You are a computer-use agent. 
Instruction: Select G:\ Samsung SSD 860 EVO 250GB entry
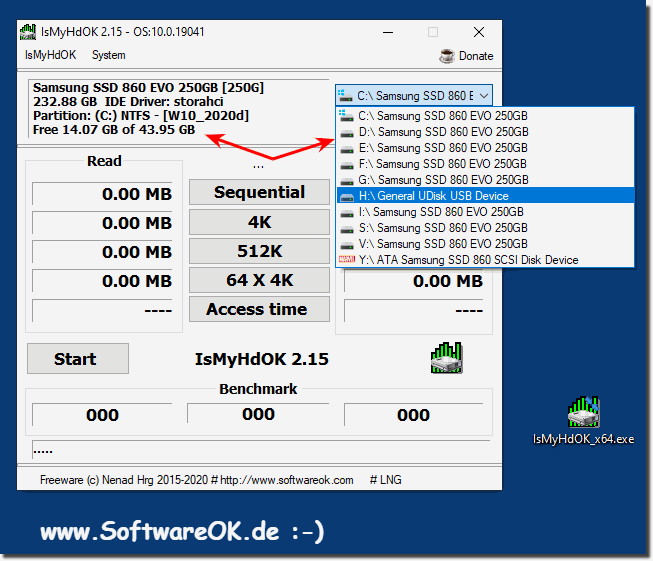point(485,180)
